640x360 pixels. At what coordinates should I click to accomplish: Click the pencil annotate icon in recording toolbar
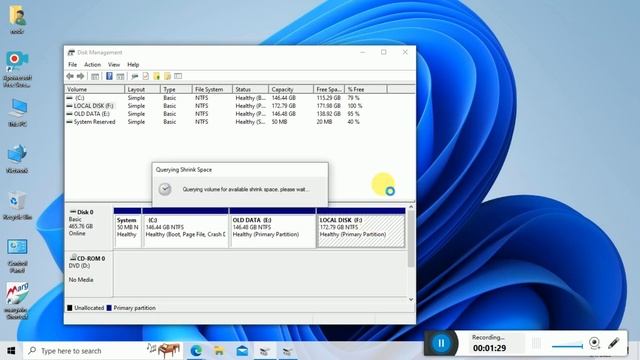pos(613,343)
